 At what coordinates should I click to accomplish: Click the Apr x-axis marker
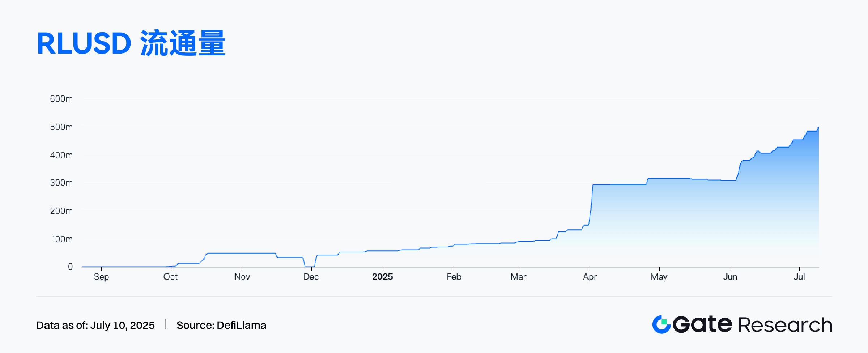click(590, 277)
